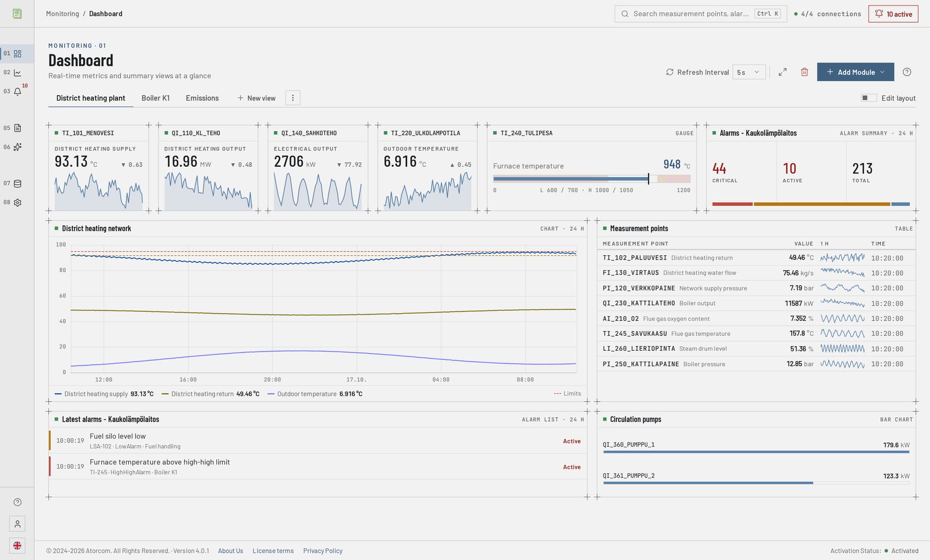Add a New view tab
The width and height of the screenshot is (930, 560).
[256, 98]
